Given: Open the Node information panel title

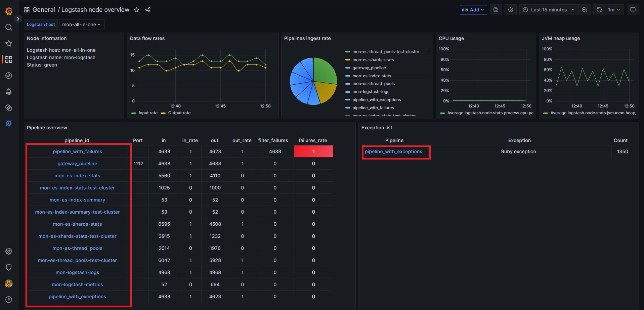Looking at the screenshot, I should pyautogui.click(x=47, y=38).
